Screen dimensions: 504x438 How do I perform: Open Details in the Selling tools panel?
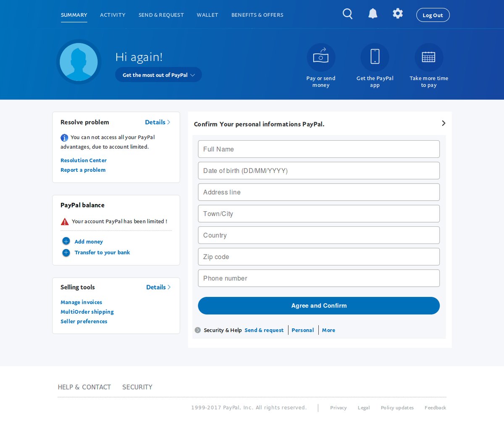tap(158, 287)
